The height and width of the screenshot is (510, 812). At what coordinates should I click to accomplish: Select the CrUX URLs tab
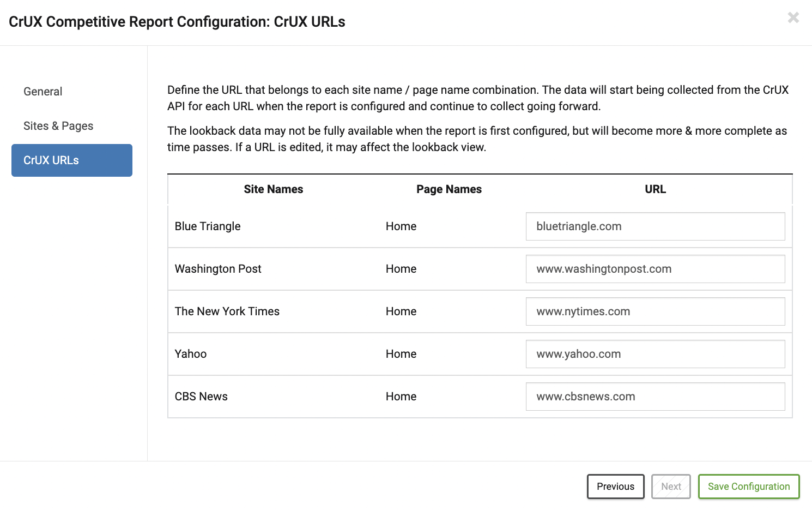coord(72,160)
